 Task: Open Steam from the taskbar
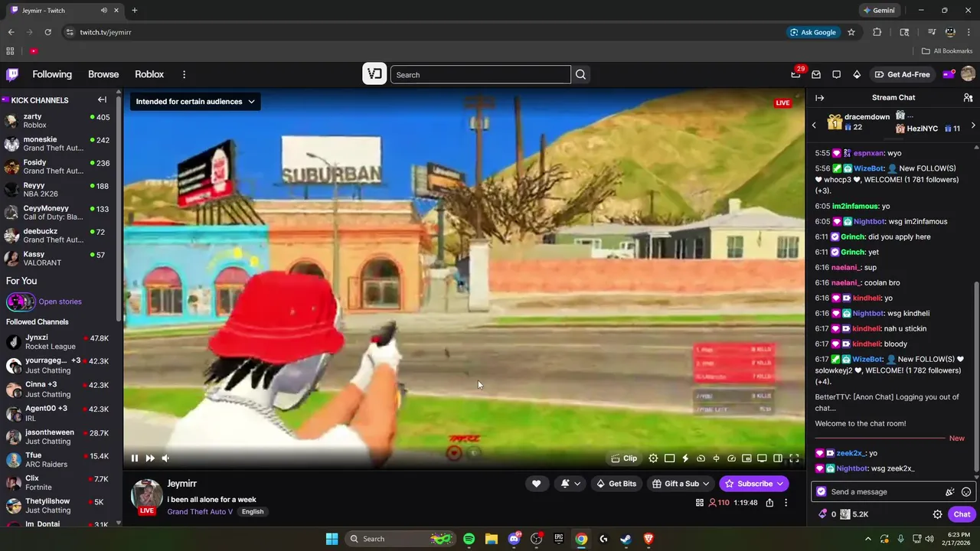pyautogui.click(x=626, y=539)
